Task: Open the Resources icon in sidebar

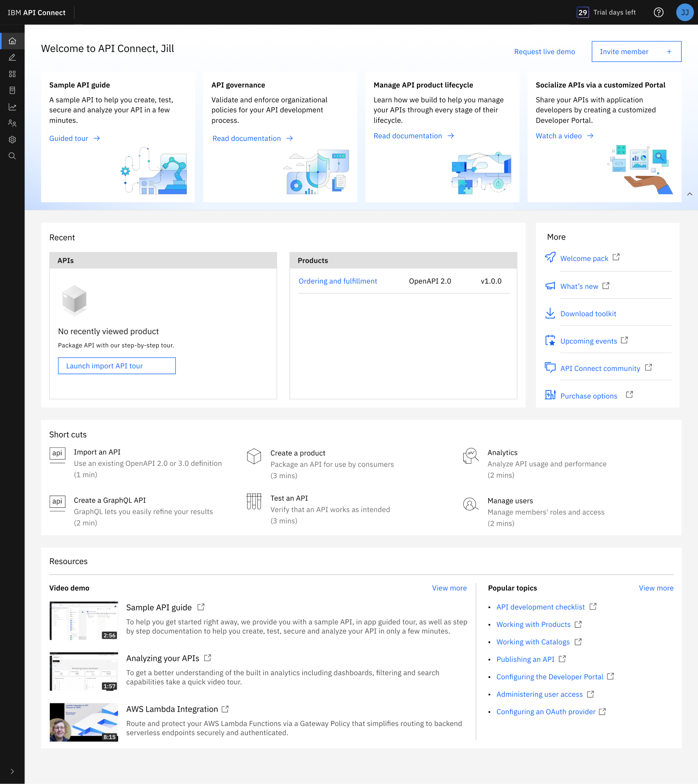Action: pyautogui.click(x=12, y=90)
